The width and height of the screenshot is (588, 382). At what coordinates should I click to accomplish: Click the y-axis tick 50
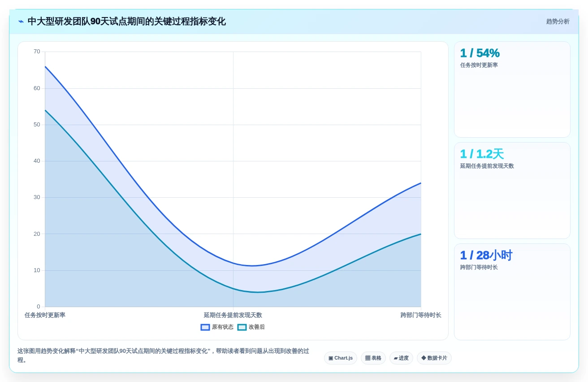(37, 125)
